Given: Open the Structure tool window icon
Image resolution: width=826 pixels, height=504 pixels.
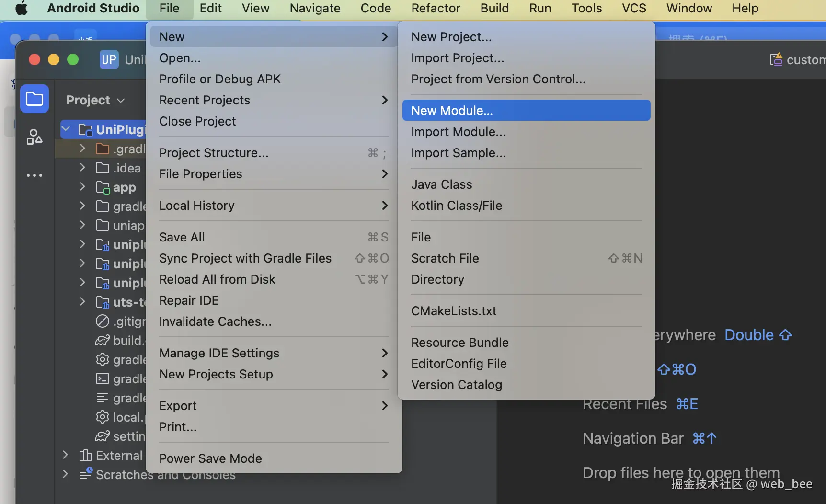Looking at the screenshot, I should 34,137.
